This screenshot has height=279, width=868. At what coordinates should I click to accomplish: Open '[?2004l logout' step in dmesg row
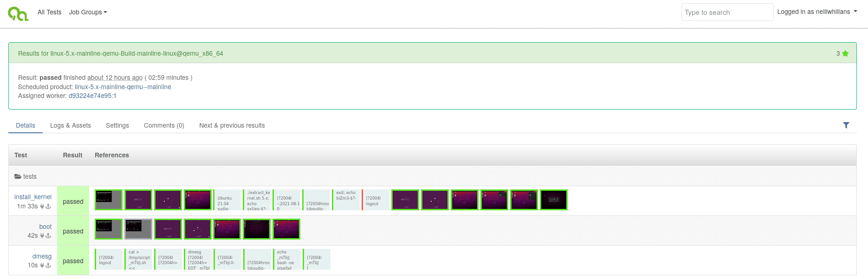(x=109, y=259)
